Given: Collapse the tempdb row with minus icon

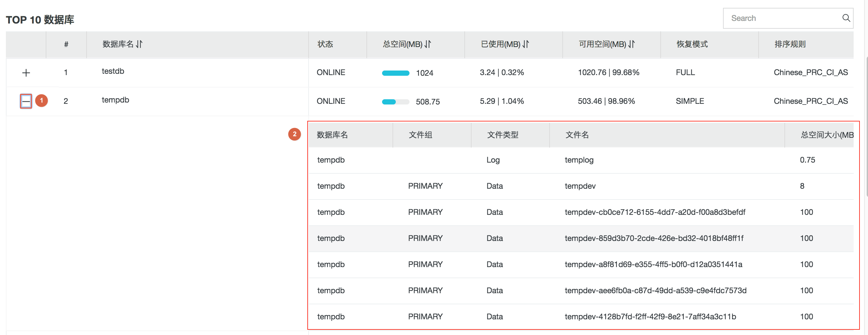Looking at the screenshot, I should pos(26,101).
